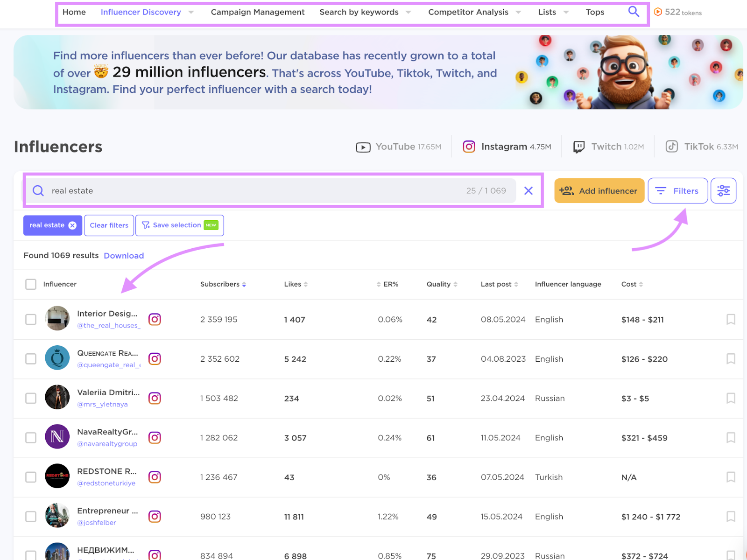Click Instagram icon for Entrepreneur row
Viewport: 747px width, 560px height.
tap(155, 517)
